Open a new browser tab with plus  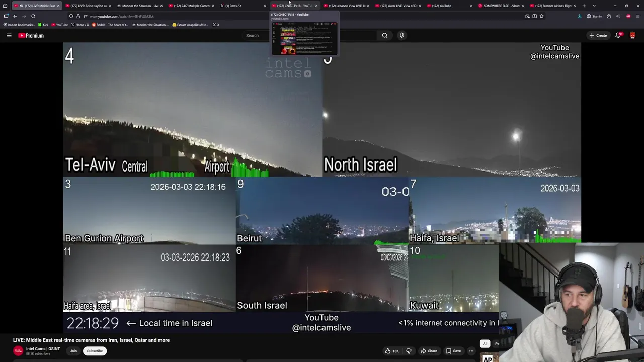coord(584,6)
